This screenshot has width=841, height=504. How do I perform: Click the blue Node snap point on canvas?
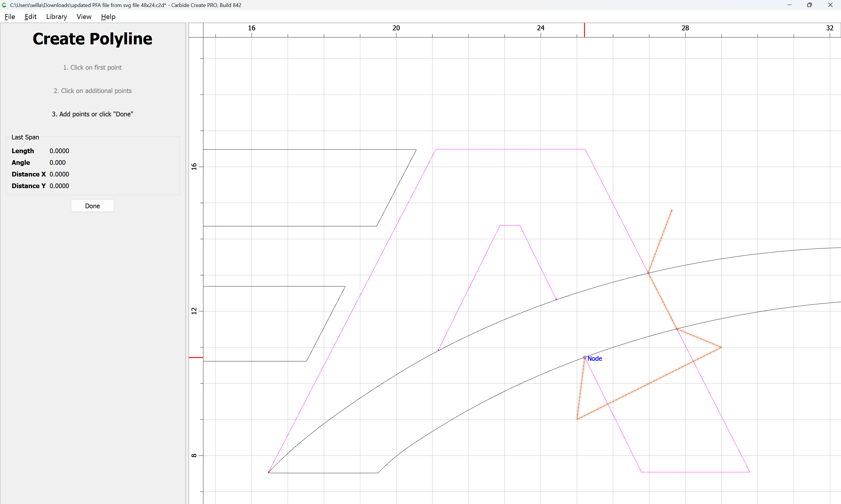pyautogui.click(x=585, y=357)
